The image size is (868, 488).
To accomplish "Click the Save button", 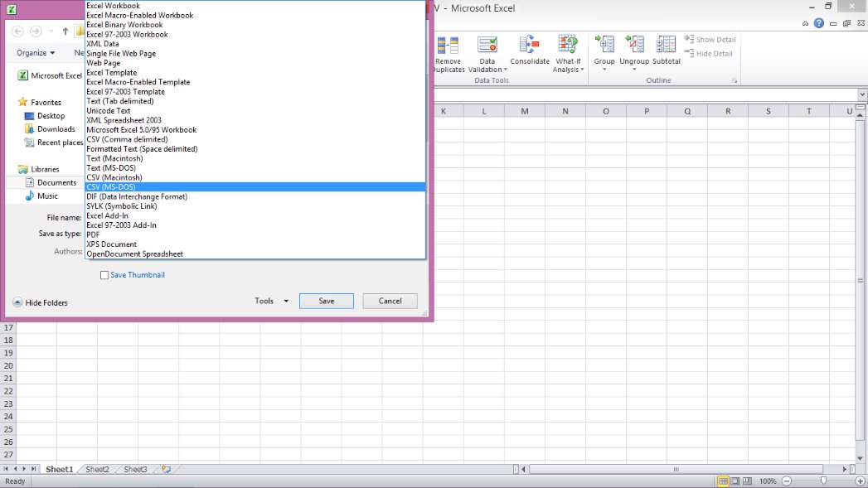I will click(326, 301).
